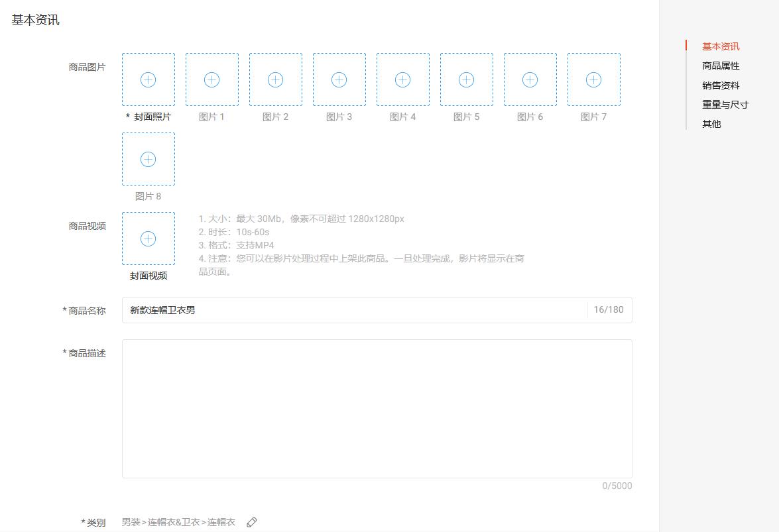Click inside the 商品描述 text area

click(377, 407)
